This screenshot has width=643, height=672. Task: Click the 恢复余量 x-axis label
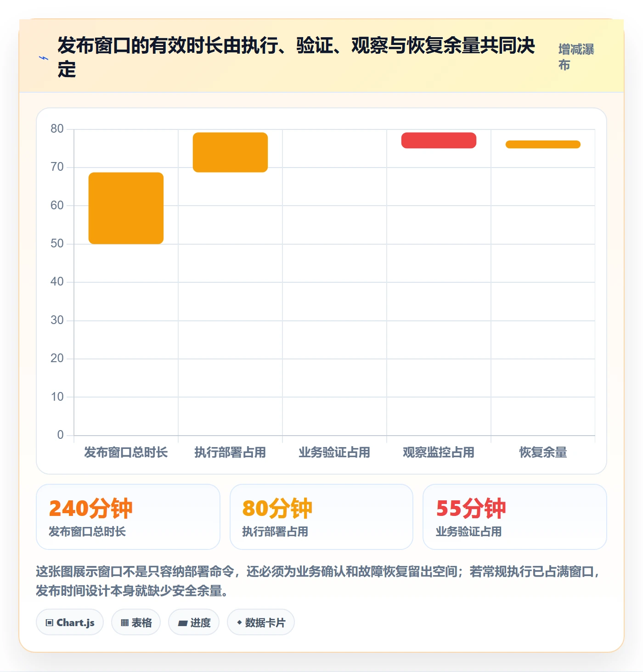(543, 453)
